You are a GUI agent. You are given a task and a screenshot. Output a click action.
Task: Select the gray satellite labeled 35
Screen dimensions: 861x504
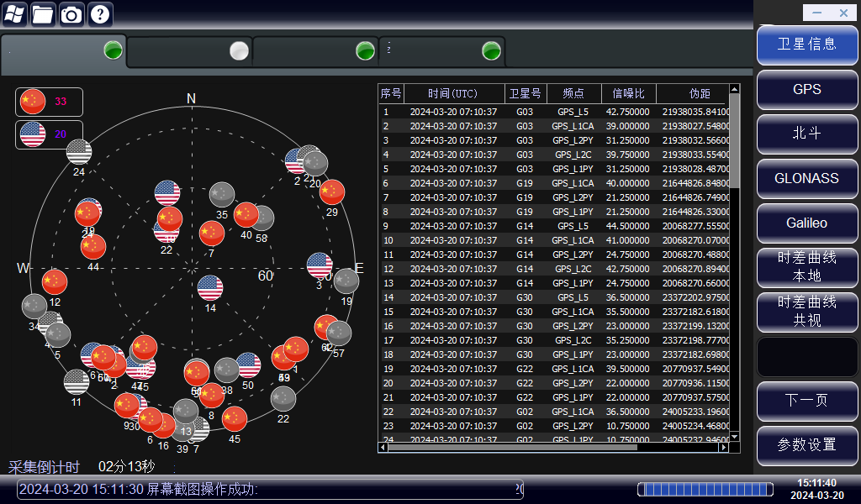tap(222, 195)
